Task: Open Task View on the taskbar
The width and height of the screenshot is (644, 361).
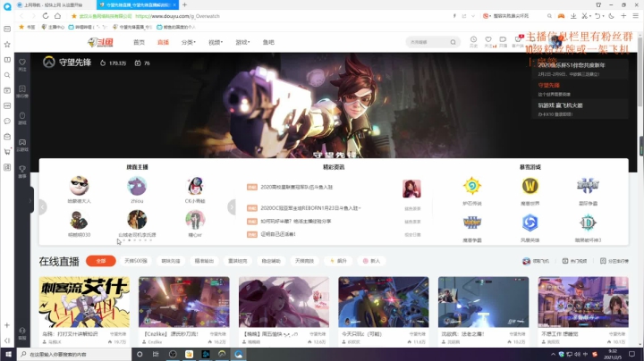Action: coord(156,354)
